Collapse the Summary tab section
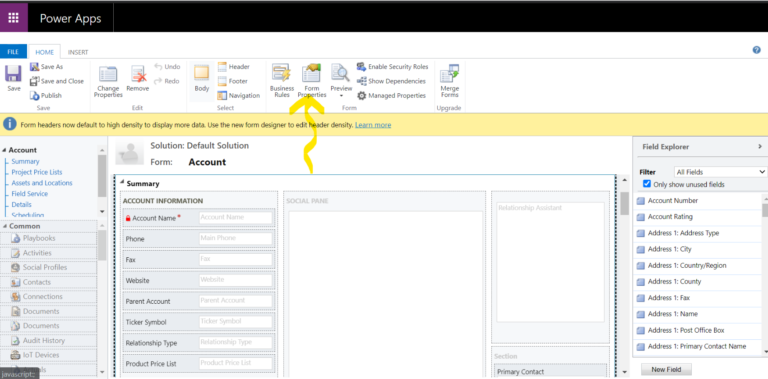 pyautogui.click(x=122, y=183)
